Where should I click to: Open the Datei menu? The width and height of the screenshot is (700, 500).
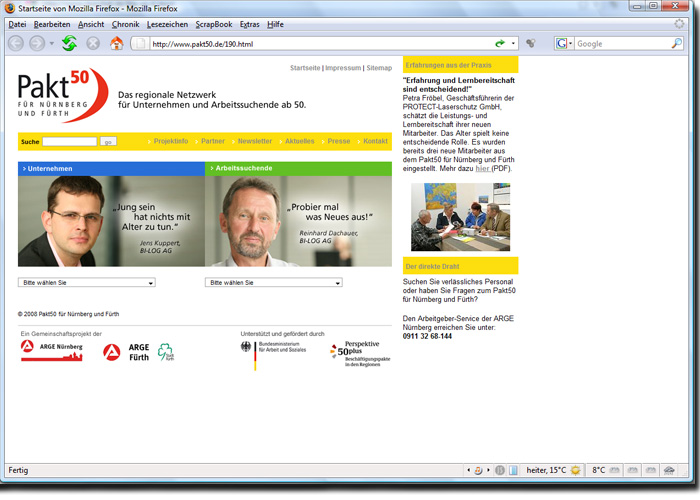click(x=17, y=24)
